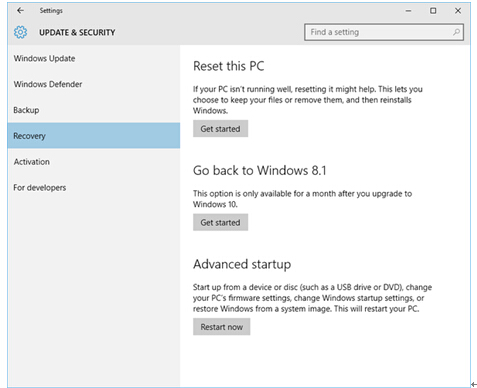The width and height of the screenshot is (477, 388).
Task: Click the Go back to Windows 8.1 heading
Action: click(x=260, y=170)
